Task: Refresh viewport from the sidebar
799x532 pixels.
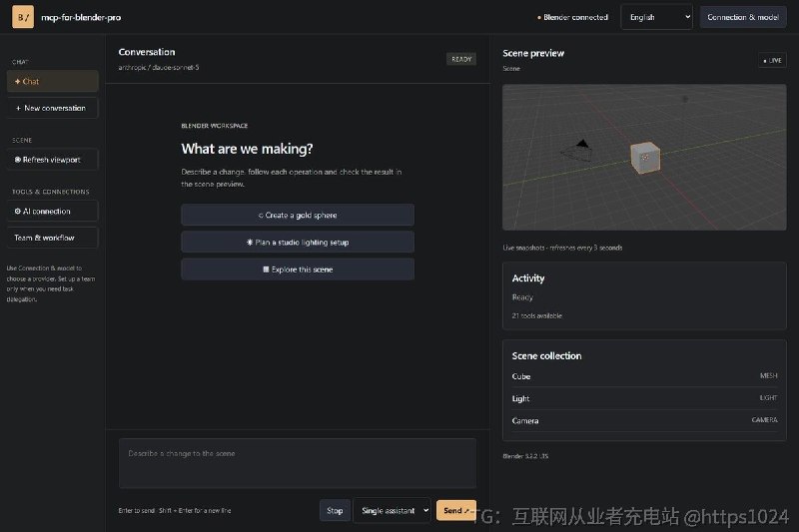Action: pyautogui.click(x=53, y=160)
